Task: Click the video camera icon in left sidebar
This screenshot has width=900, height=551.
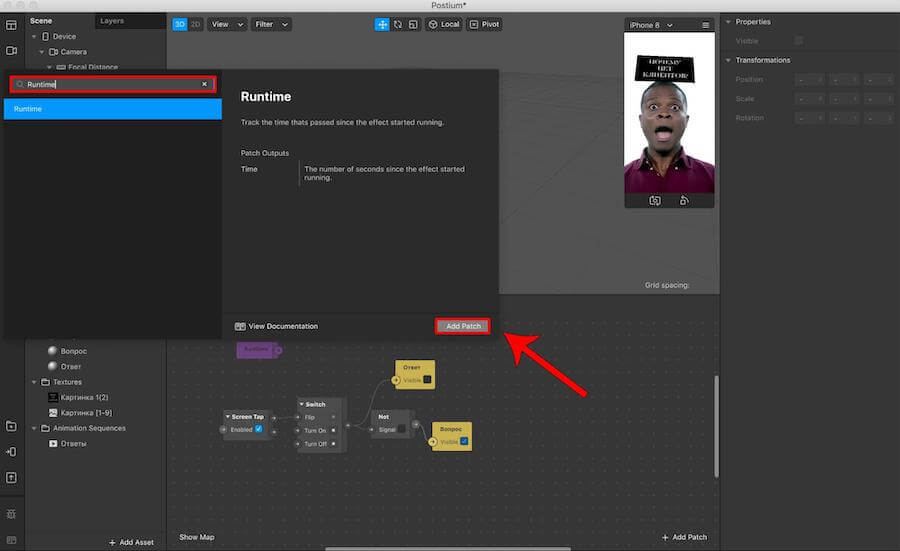Action: coord(12,50)
